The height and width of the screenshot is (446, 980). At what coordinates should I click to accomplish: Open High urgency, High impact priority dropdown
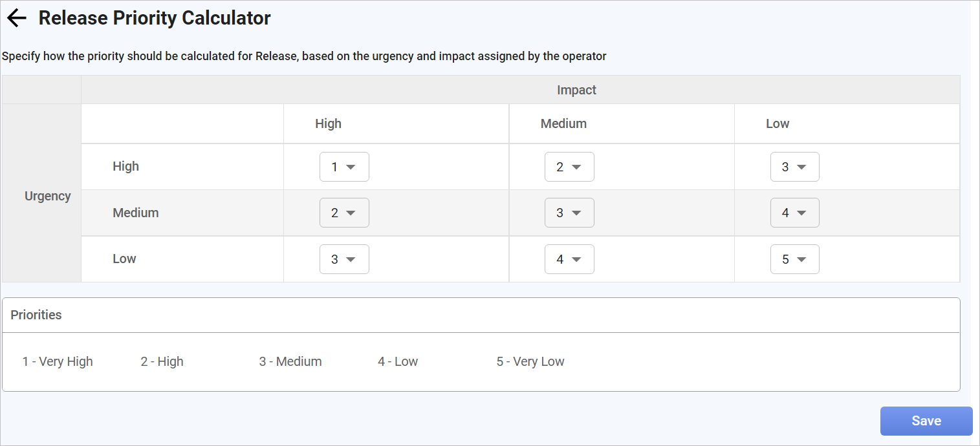click(x=344, y=167)
